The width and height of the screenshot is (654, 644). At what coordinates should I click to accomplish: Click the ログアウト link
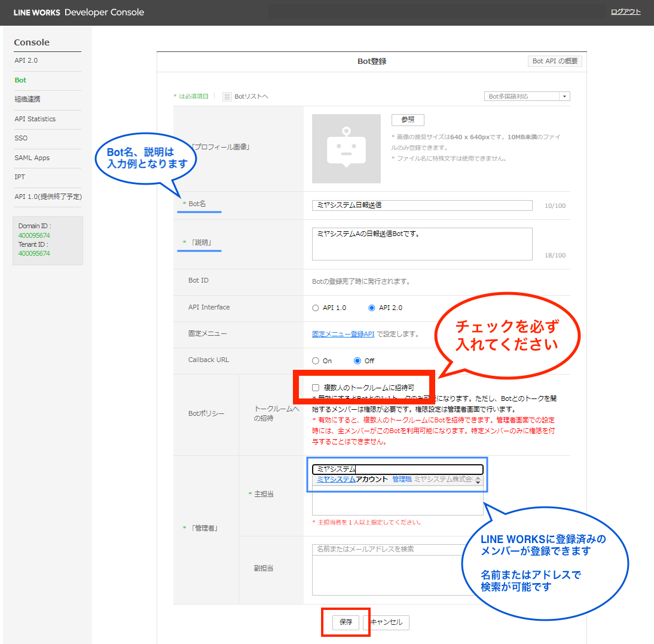tap(626, 12)
